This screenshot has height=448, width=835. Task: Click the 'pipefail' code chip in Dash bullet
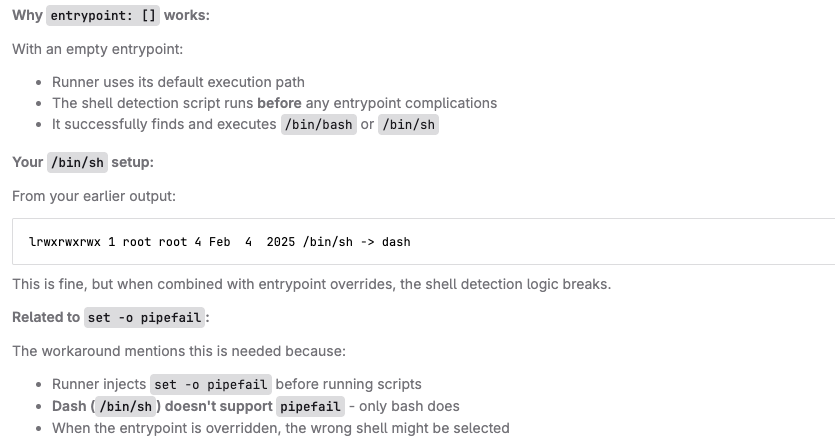pos(310,406)
